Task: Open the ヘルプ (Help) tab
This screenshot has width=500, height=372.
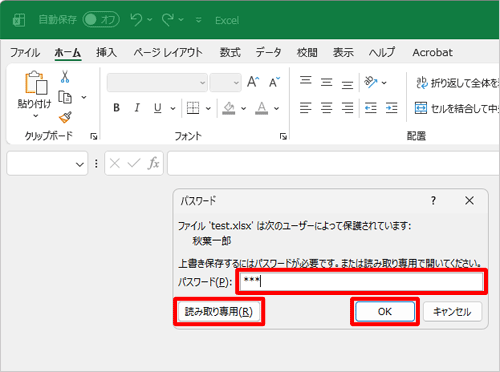Action: 382,53
